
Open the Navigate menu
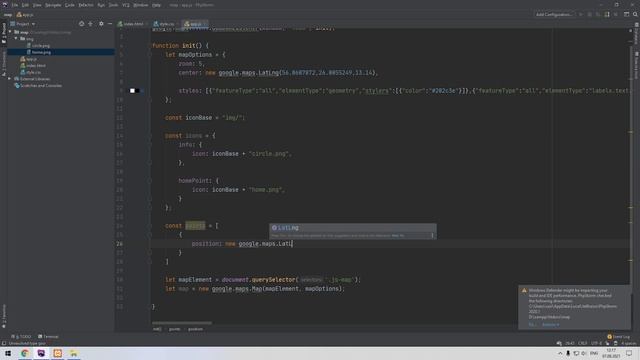[53, 5]
